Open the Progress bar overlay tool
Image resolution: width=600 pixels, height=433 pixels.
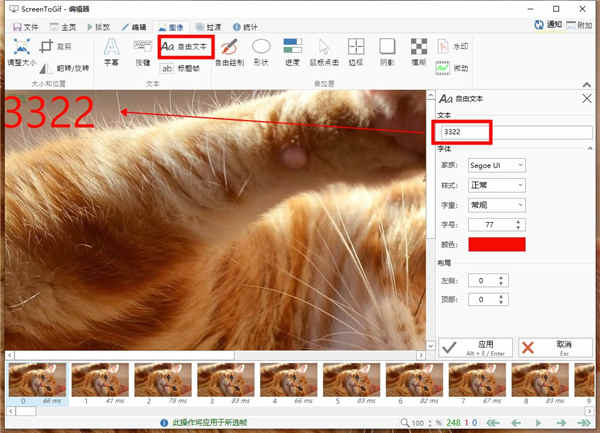(x=293, y=52)
